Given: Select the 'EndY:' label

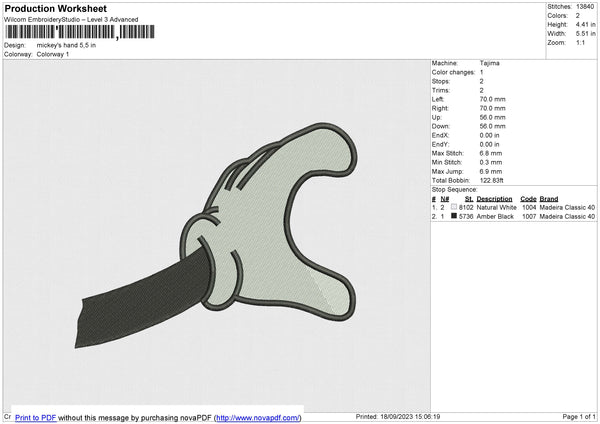Looking at the screenshot, I should coord(440,144).
